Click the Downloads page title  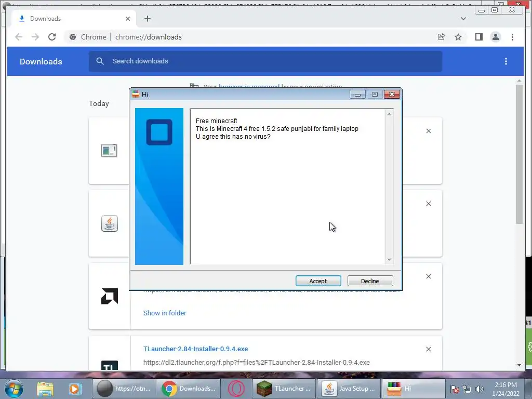pyautogui.click(x=41, y=61)
